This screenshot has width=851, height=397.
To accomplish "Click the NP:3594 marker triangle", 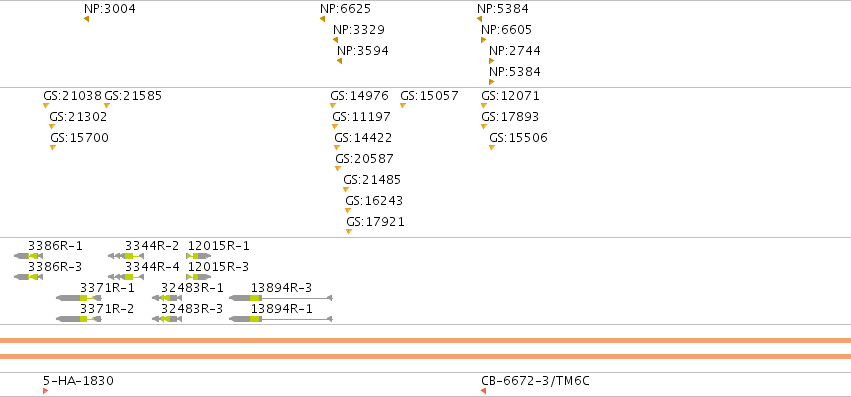I will coord(339,61).
